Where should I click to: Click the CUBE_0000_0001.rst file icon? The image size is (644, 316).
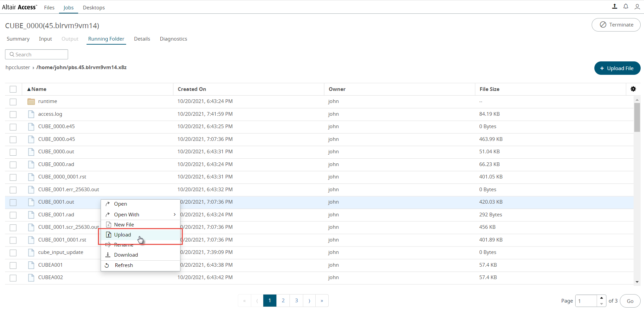tap(31, 177)
